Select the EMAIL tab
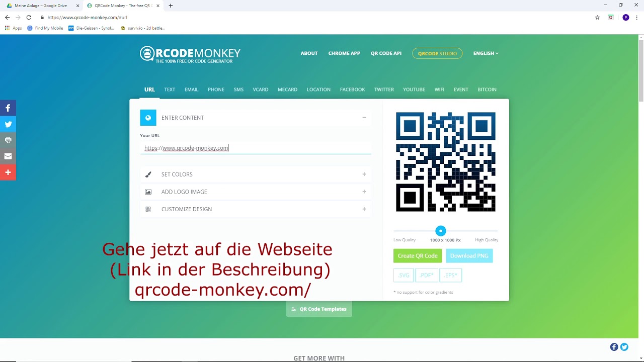This screenshot has width=644, height=362. (x=191, y=89)
